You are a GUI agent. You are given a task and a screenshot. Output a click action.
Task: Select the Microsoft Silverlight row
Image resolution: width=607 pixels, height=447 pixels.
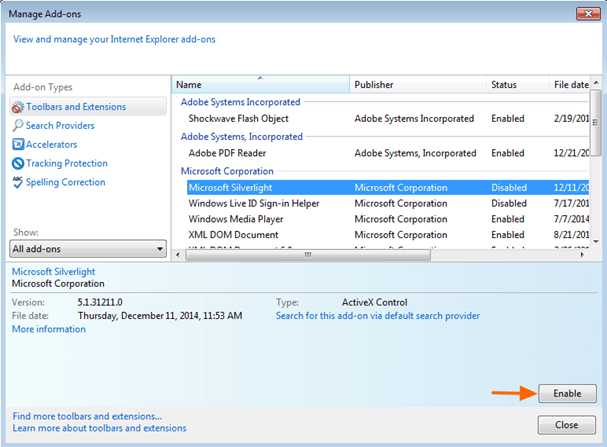coord(388,188)
